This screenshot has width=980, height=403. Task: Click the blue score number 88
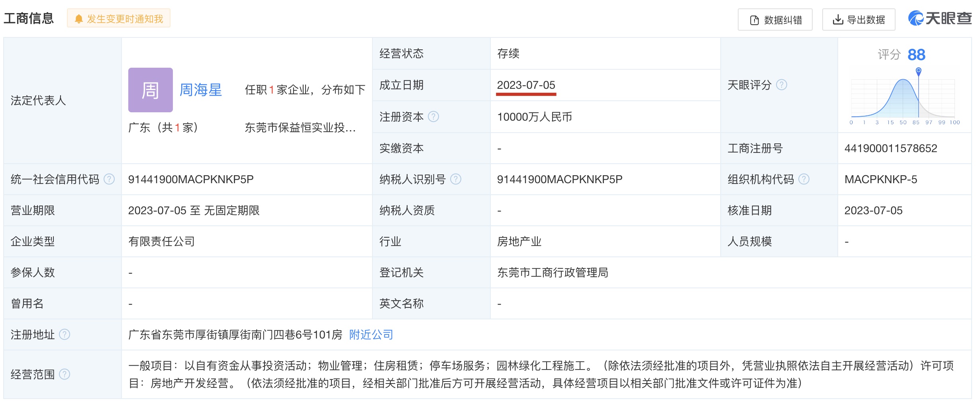click(916, 55)
